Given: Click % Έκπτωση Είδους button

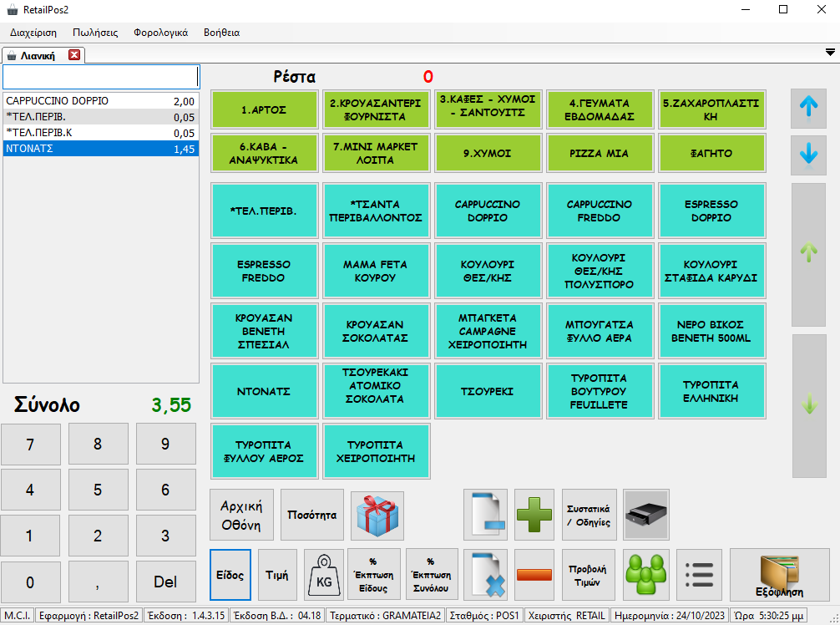Looking at the screenshot, I should [374, 575].
